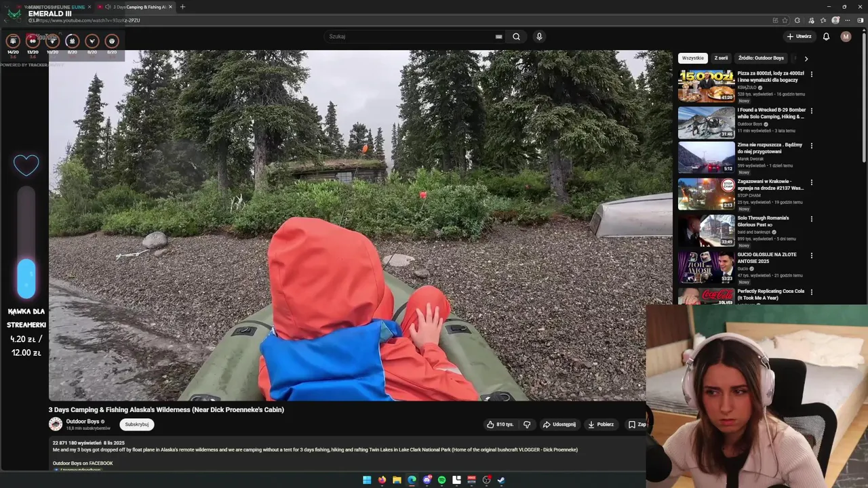Close the '3 Days Camping & Fishing' tab
868x488 pixels.
[170, 7]
